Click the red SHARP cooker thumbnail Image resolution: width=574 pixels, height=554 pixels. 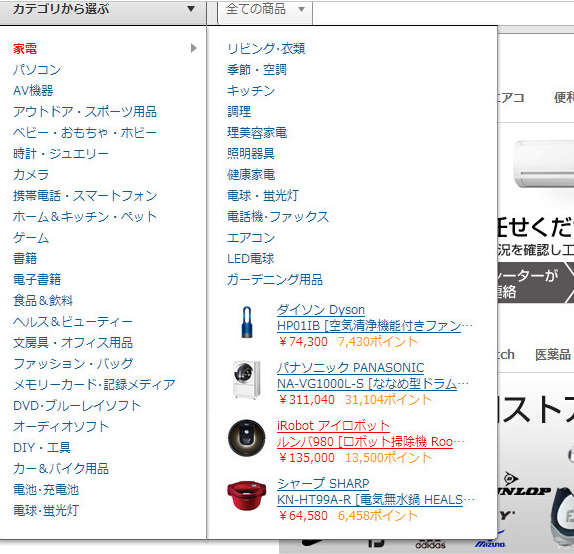click(247, 495)
